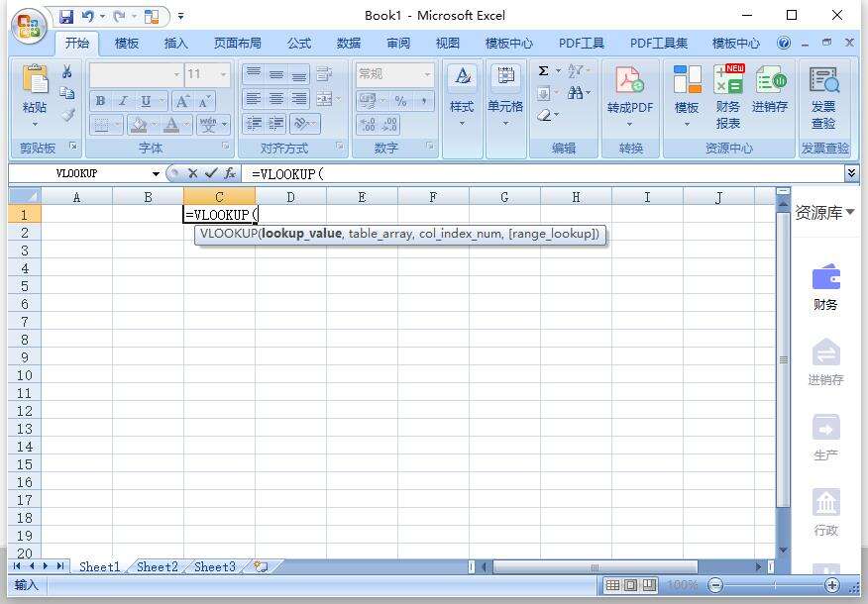Open number format 常规 dropdown

[427, 74]
